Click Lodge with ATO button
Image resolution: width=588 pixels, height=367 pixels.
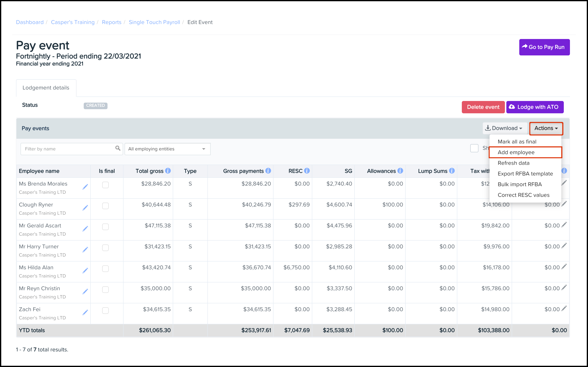(535, 107)
